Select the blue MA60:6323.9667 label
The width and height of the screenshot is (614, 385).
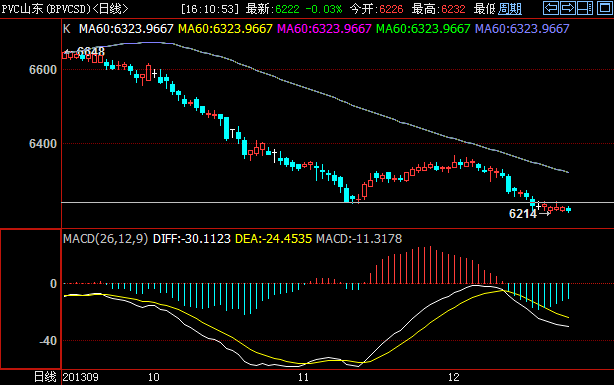[x=522, y=29]
